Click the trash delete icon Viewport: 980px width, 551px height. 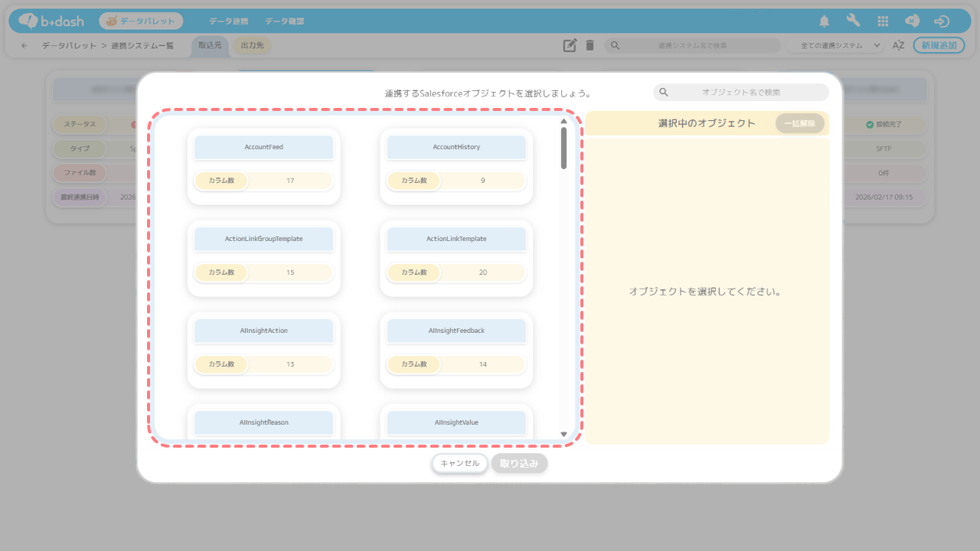(590, 45)
